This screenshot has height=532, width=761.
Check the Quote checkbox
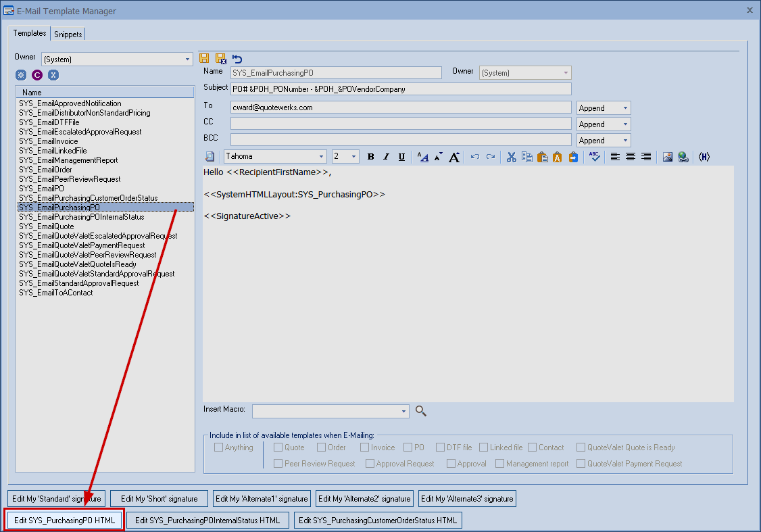278,448
